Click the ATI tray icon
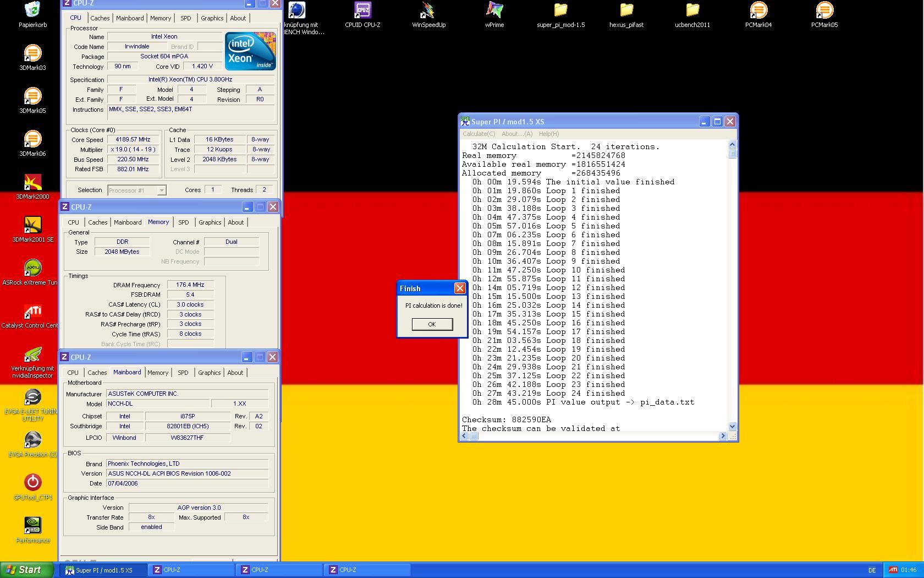The image size is (924, 578). [x=893, y=570]
